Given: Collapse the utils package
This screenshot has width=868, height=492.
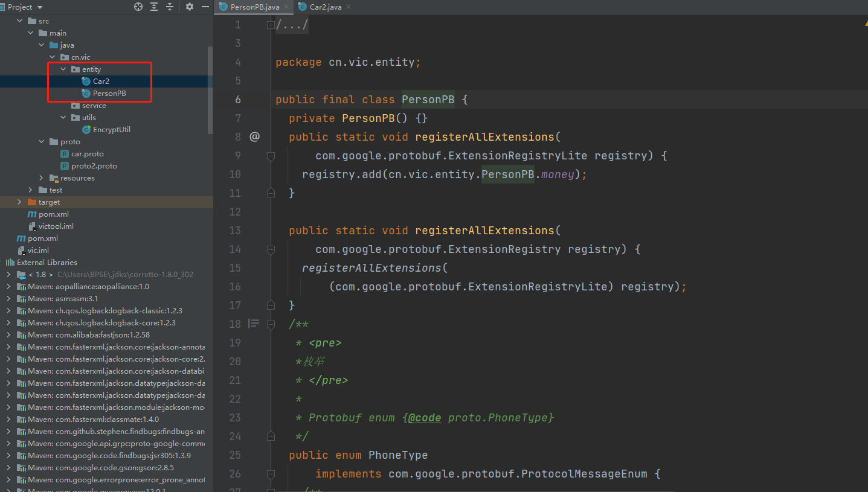Looking at the screenshot, I should (63, 118).
